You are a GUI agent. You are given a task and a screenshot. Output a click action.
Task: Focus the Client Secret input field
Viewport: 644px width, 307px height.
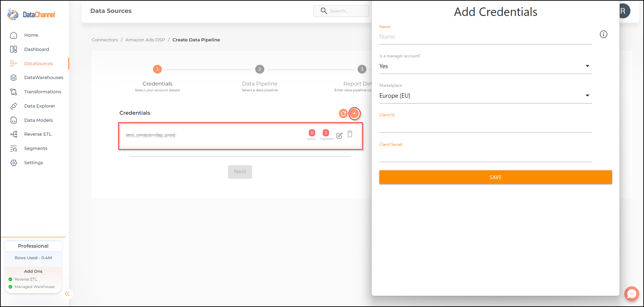pyautogui.click(x=486, y=155)
